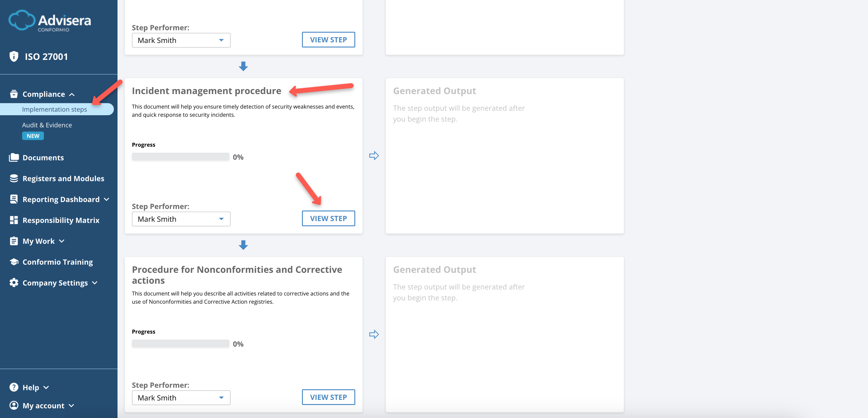Click the Responsibility Matrix grid icon
The width and height of the screenshot is (868, 418).
click(14, 220)
